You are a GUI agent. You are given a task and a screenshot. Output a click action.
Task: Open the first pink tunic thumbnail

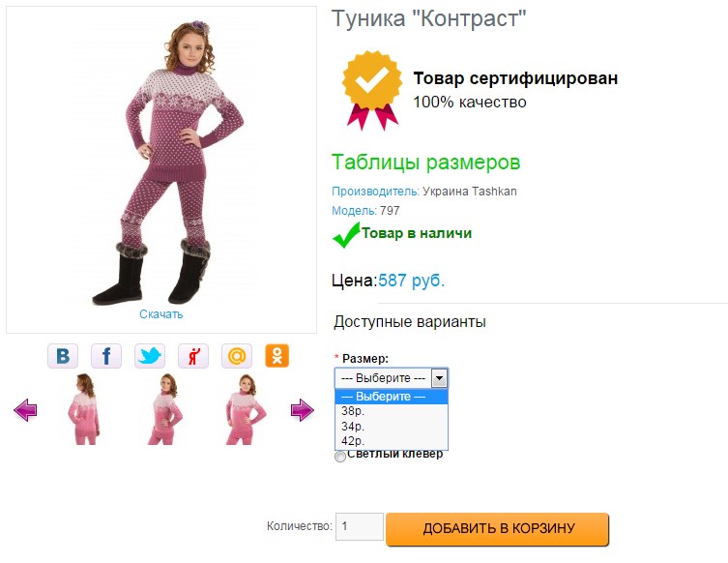[x=82, y=410]
